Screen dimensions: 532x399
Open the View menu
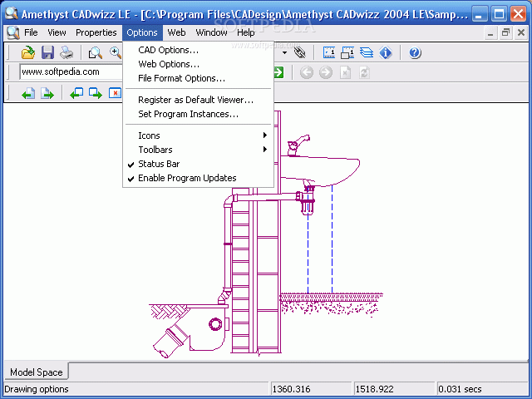[x=57, y=32]
